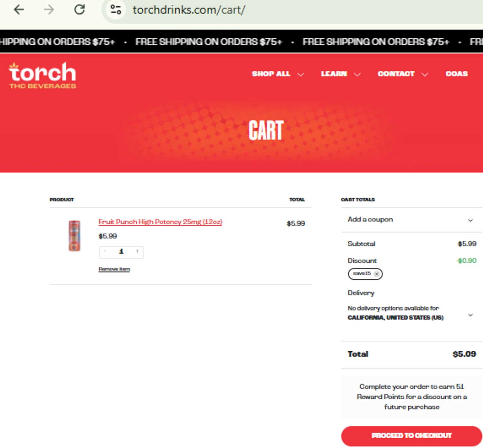Image resolution: width=483 pixels, height=448 pixels.
Task: Click the discount value -$0.90
Action: (466, 260)
